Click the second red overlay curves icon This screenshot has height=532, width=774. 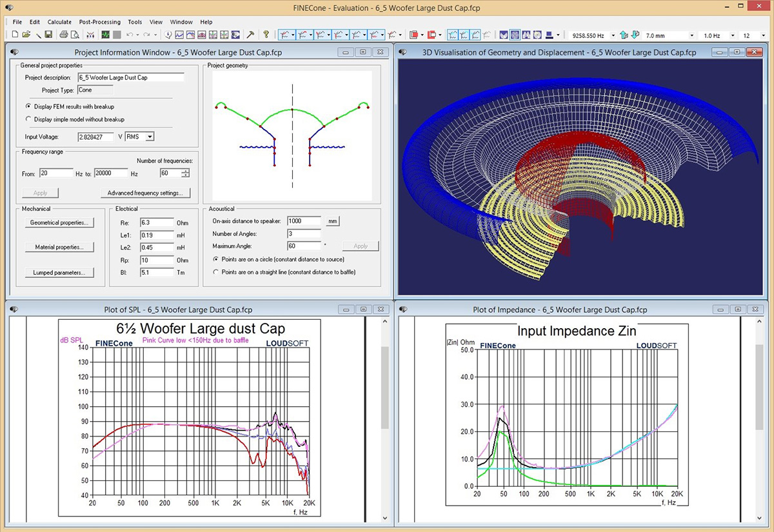pyautogui.click(x=431, y=35)
